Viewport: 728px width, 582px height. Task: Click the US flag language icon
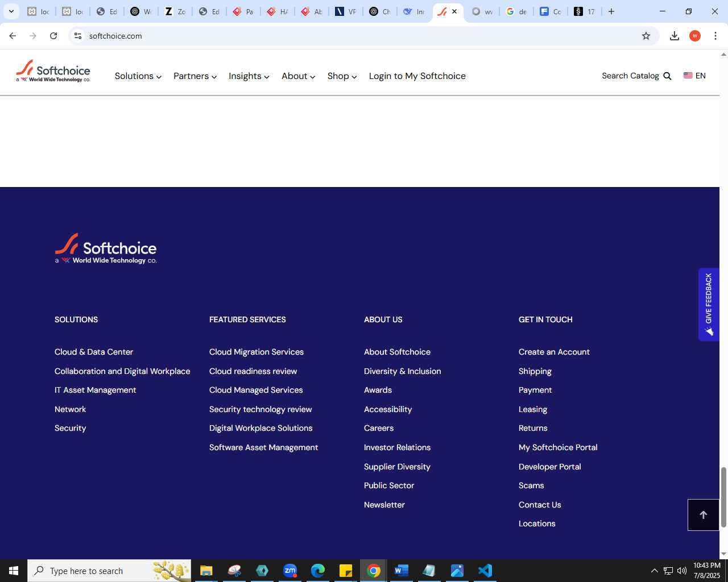(x=688, y=76)
